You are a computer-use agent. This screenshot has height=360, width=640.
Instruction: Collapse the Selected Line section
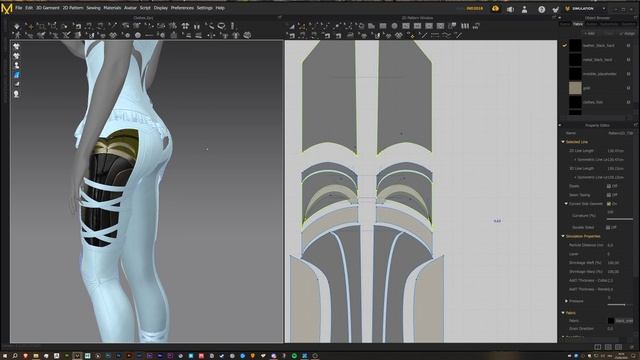(x=563, y=142)
